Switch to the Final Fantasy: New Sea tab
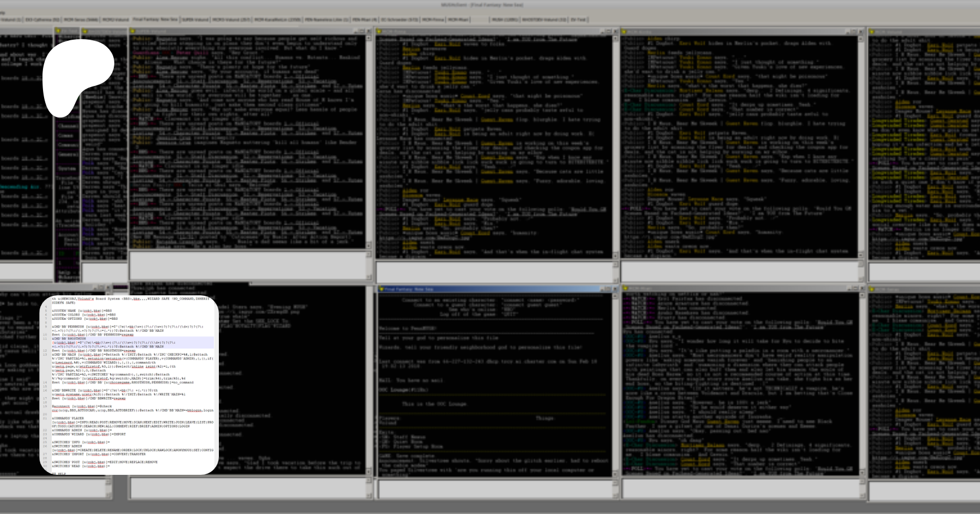980x514 pixels. [x=155, y=20]
